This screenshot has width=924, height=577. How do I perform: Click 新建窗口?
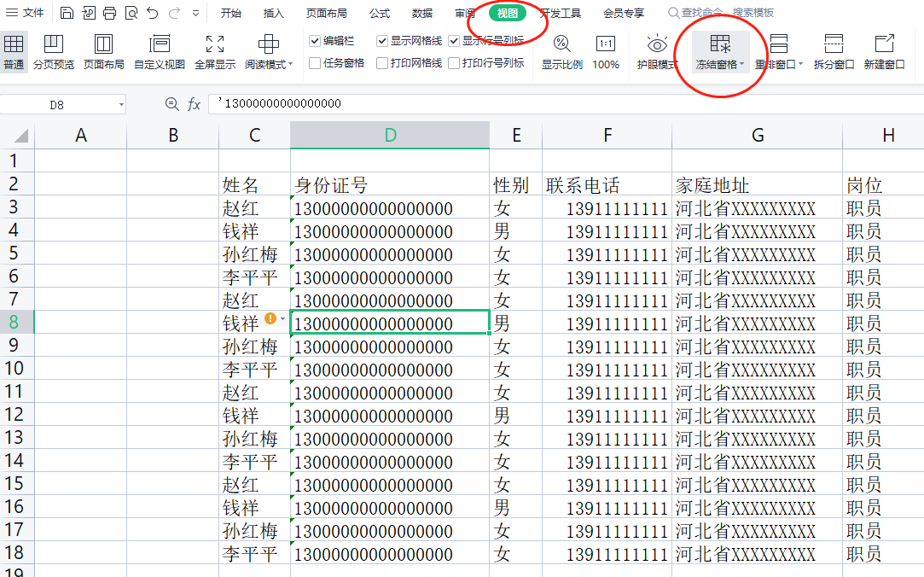[x=884, y=52]
